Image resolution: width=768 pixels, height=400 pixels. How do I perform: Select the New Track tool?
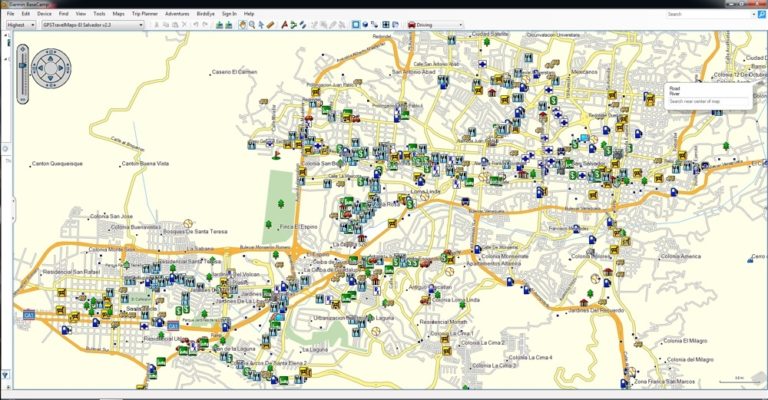point(303,24)
